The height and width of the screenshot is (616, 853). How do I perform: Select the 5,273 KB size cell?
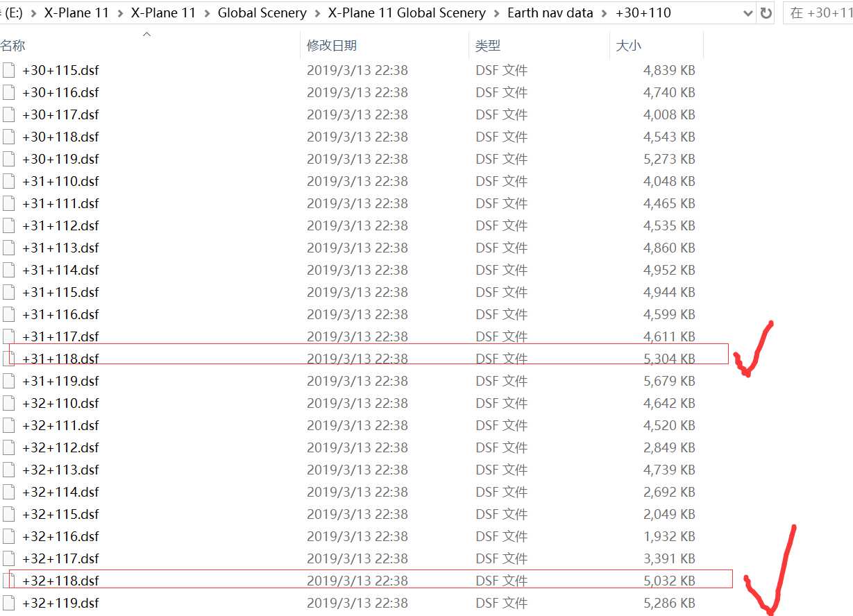click(x=669, y=159)
